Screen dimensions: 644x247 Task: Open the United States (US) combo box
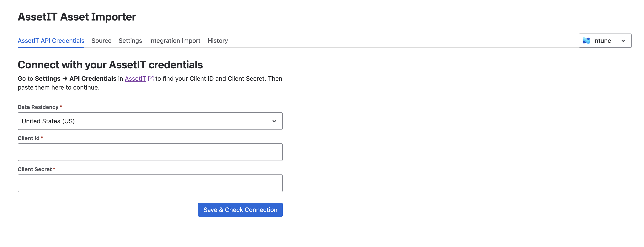[150, 121]
